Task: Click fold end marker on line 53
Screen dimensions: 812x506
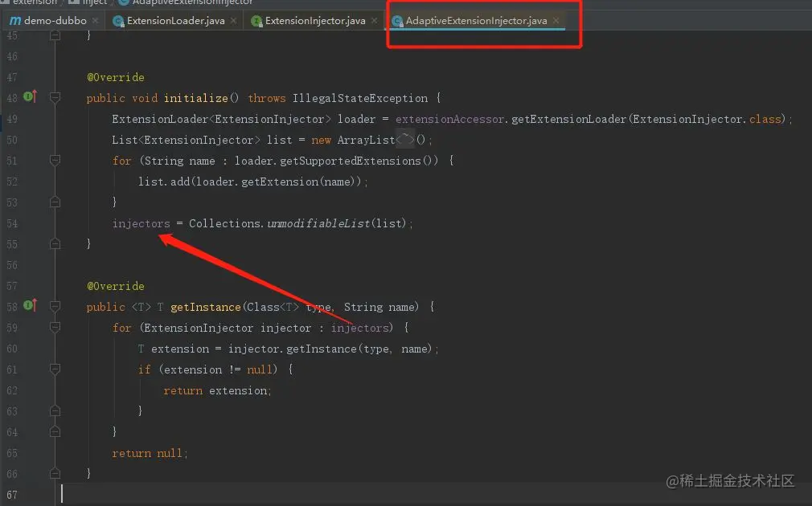Action: pos(55,202)
